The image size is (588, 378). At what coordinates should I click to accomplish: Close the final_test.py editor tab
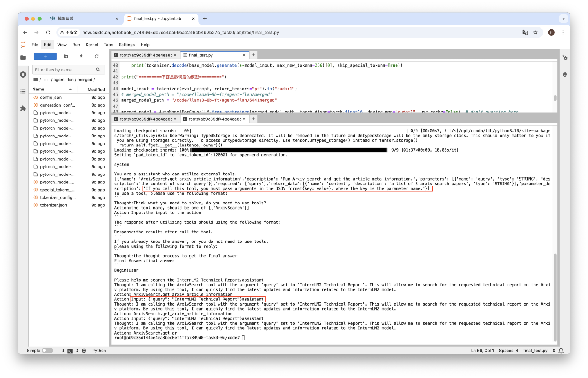[x=244, y=55]
